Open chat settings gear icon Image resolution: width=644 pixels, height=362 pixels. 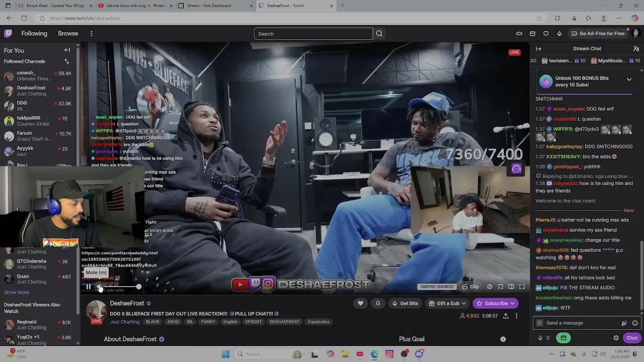pos(616,338)
